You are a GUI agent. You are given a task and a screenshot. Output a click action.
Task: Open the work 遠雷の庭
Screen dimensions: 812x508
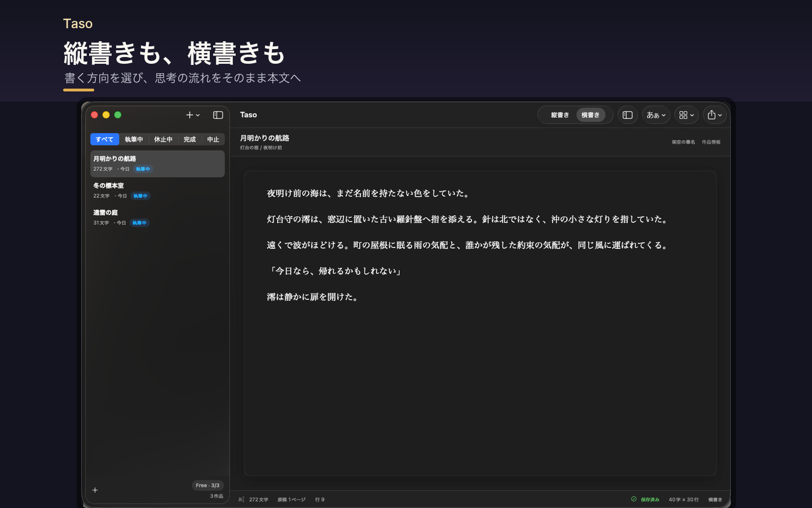pos(157,218)
